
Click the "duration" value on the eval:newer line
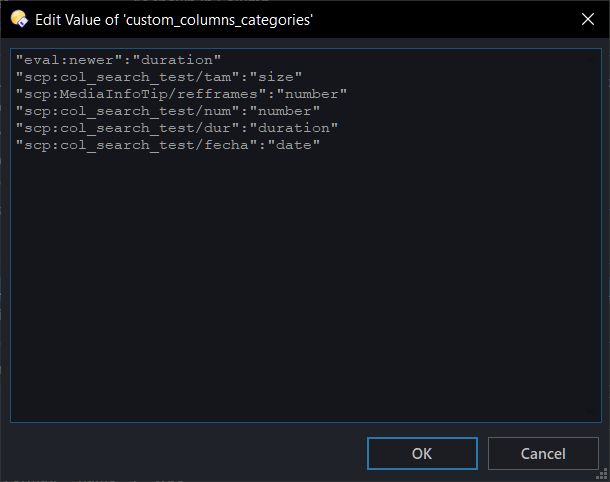pos(177,60)
